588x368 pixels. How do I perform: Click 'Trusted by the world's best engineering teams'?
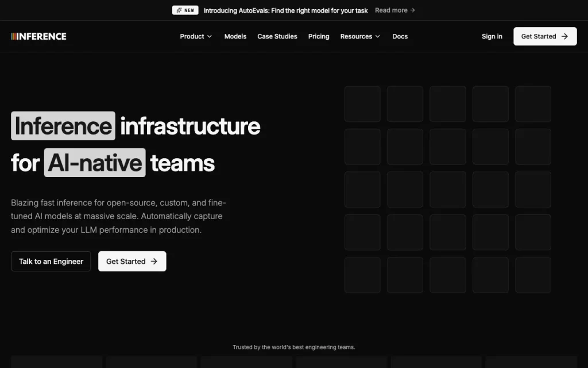click(293, 347)
